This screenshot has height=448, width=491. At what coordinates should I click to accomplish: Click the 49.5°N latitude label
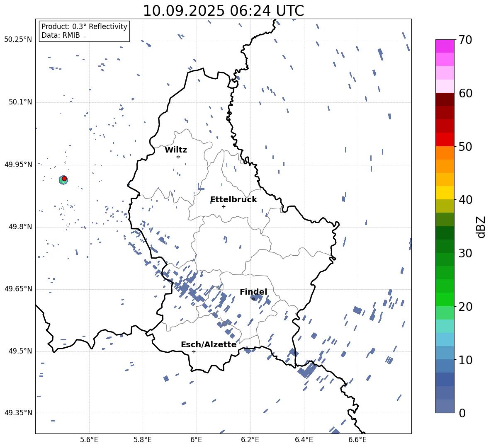[20, 351]
